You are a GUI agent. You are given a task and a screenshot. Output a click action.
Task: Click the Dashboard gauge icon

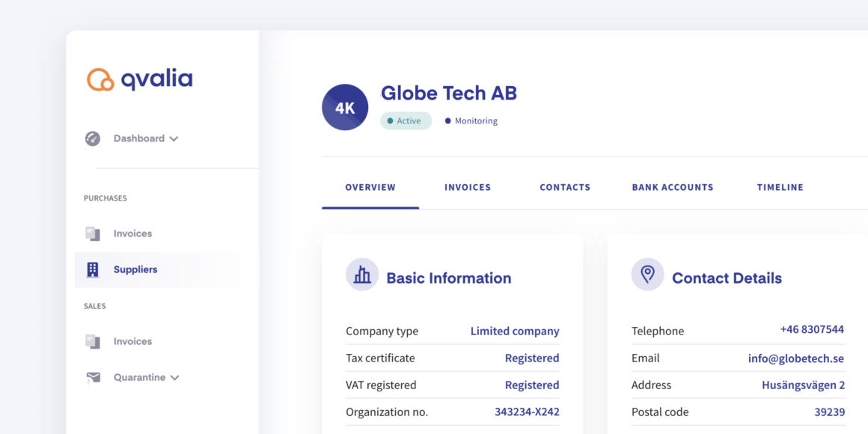[x=93, y=138]
